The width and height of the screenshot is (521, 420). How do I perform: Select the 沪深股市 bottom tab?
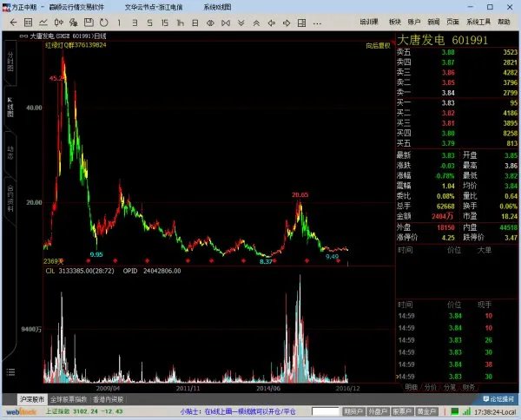pos(35,399)
